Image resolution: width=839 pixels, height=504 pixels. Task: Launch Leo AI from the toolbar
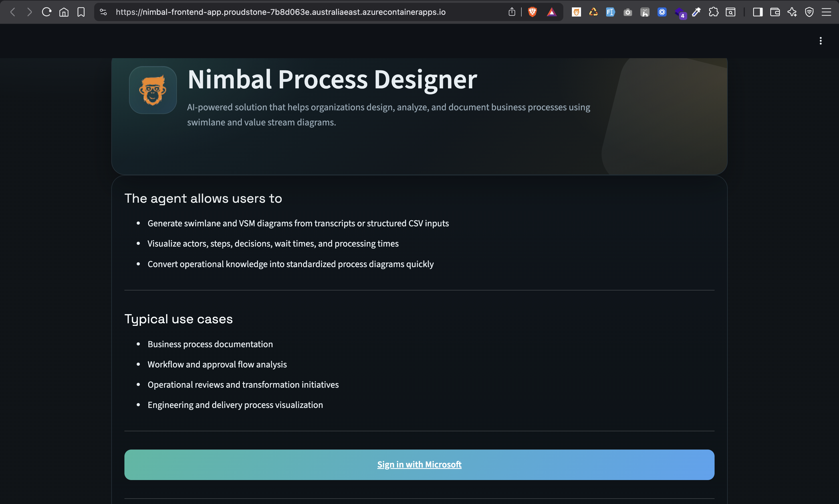tap(792, 12)
